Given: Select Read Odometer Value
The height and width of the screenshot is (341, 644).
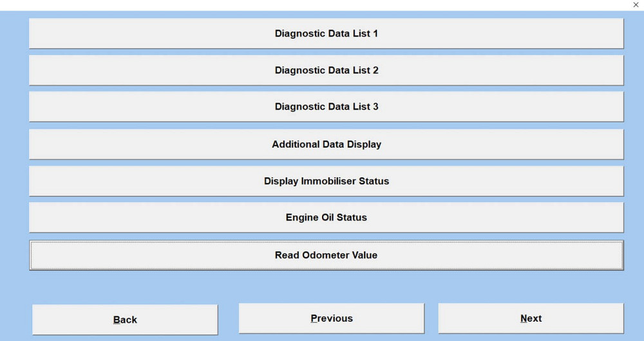Looking at the screenshot, I should tap(326, 255).
